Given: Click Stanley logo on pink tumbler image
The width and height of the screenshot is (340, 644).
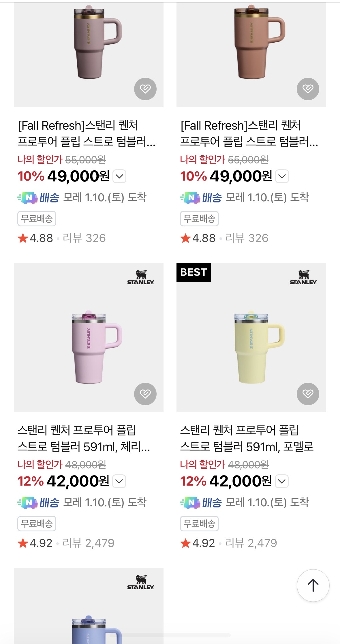Looking at the screenshot, I should coord(141,277).
